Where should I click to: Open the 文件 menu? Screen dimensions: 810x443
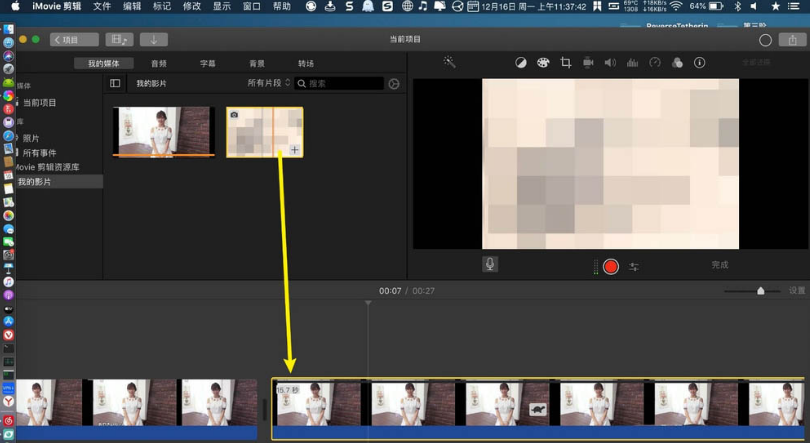102,6
